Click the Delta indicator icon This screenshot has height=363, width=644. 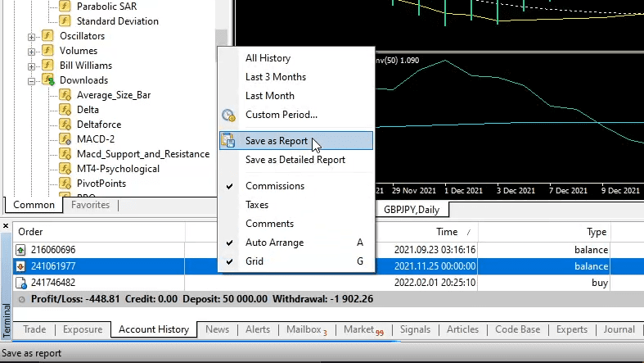tap(65, 110)
